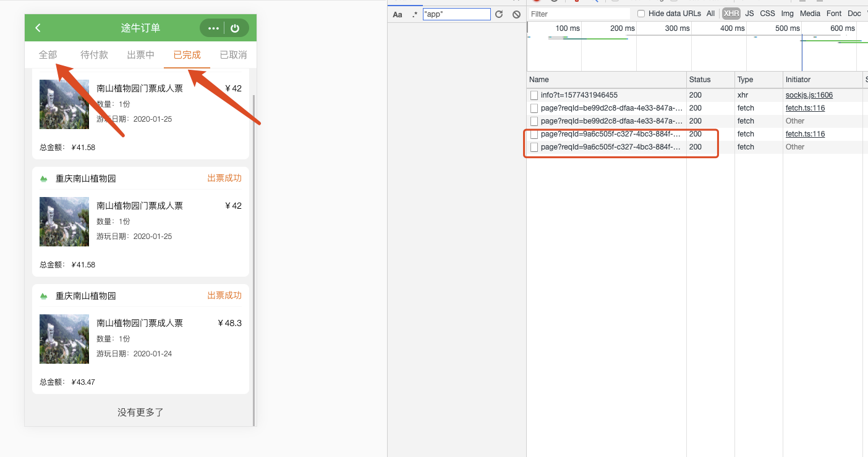Select the 已完成 tab
Image resolution: width=868 pixels, height=457 pixels.
[x=187, y=55]
